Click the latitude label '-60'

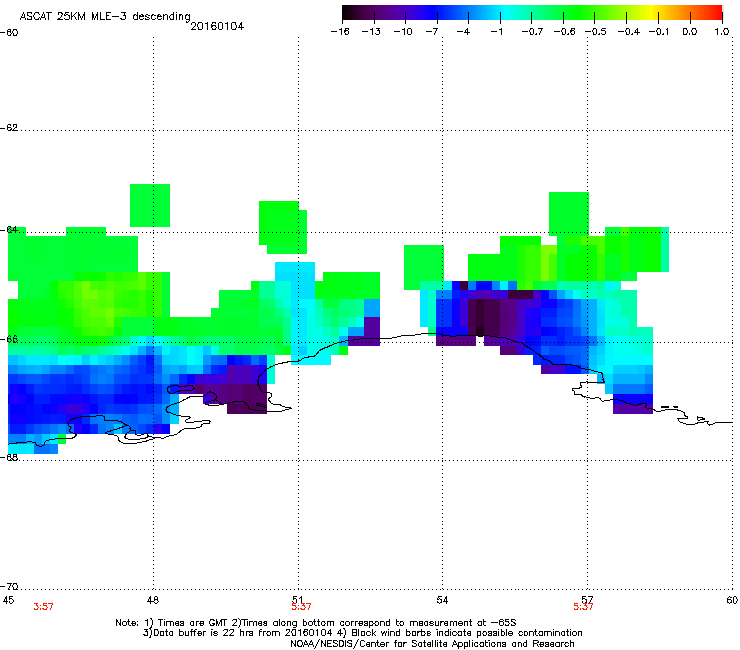point(9,33)
